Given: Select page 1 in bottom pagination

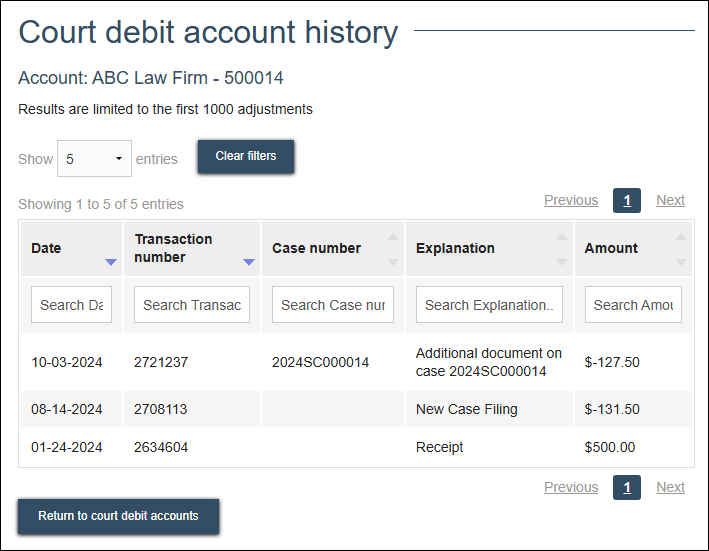Looking at the screenshot, I should click(626, 488).
